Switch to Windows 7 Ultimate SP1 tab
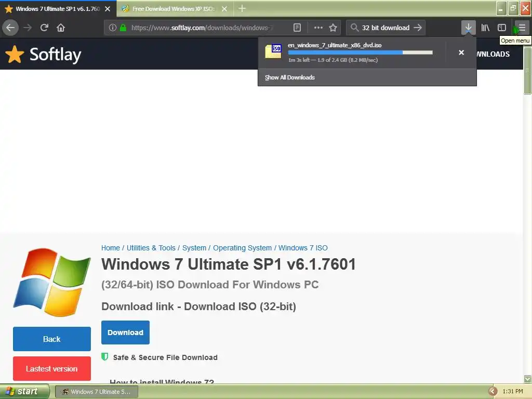Viewport: 532px width, 399px height. (58, 9)
